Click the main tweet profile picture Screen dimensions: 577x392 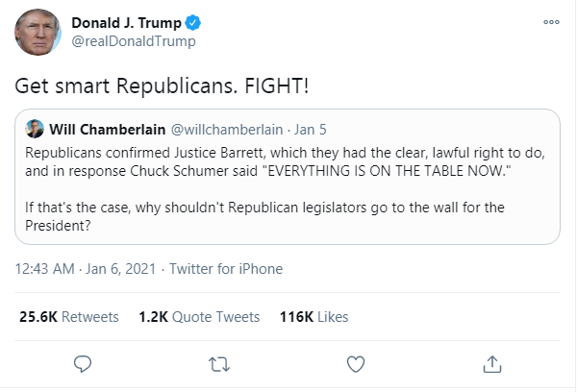38,33
